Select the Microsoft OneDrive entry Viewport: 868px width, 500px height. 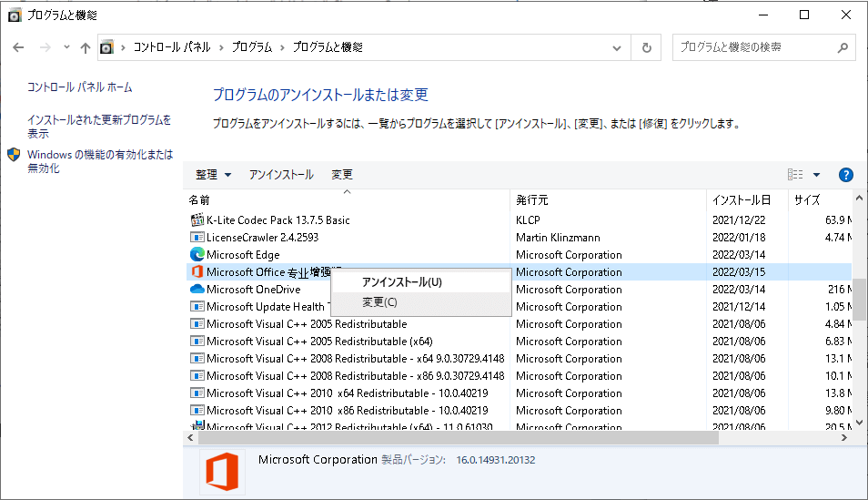(x=254, y=290)
